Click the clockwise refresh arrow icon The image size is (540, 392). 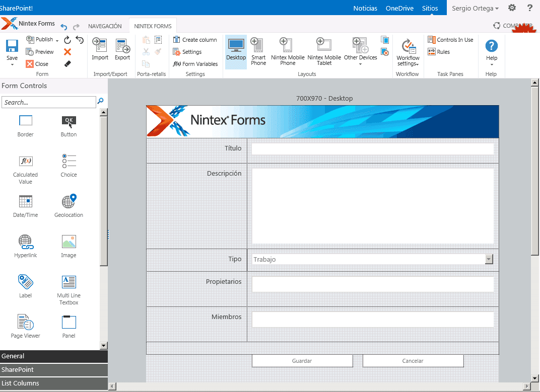(x=67, y=40)
